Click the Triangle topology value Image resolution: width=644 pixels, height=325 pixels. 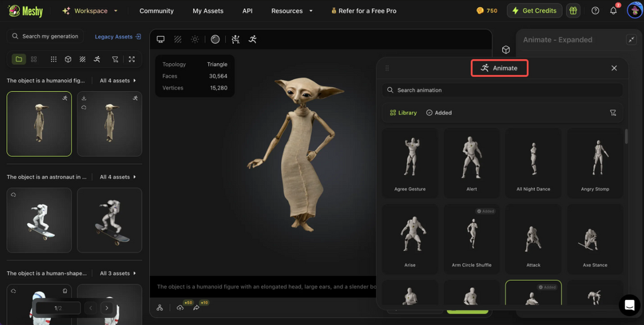[217, 64]
